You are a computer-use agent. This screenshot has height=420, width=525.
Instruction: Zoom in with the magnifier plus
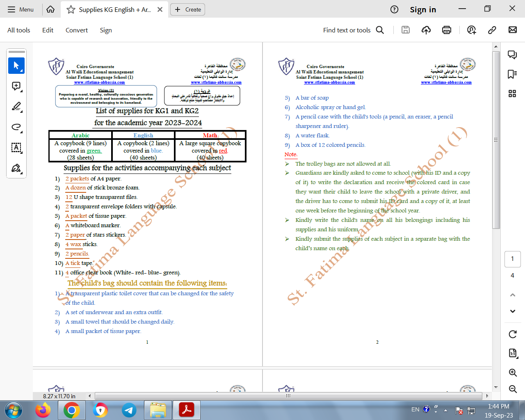(513, 372)
